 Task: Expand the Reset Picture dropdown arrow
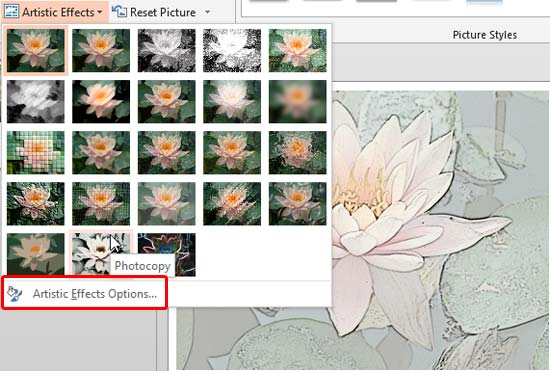pos(208,12)
